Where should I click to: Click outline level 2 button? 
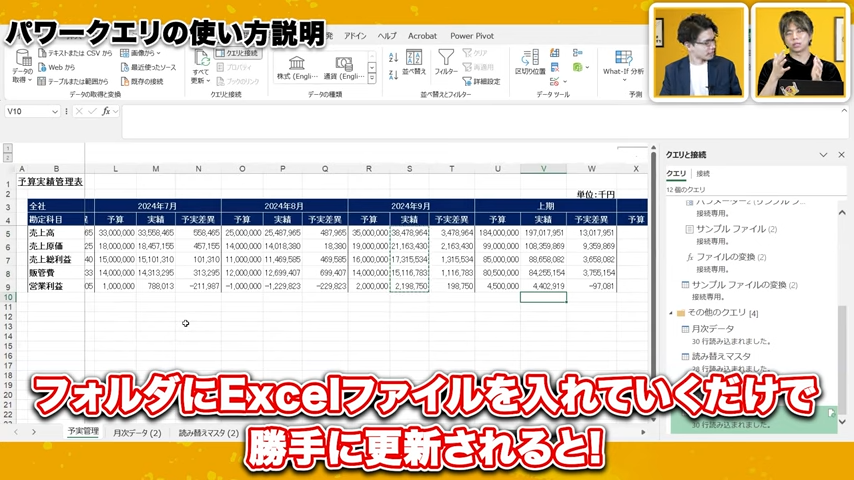pos(8,157)
